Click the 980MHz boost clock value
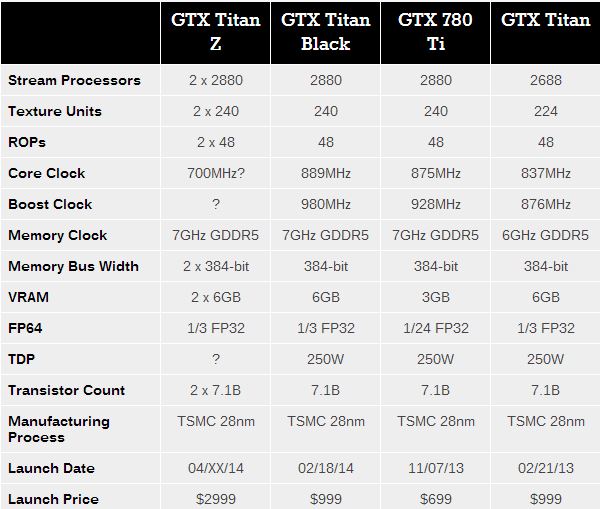The image size is (600, 509). (x=326, y=204)
